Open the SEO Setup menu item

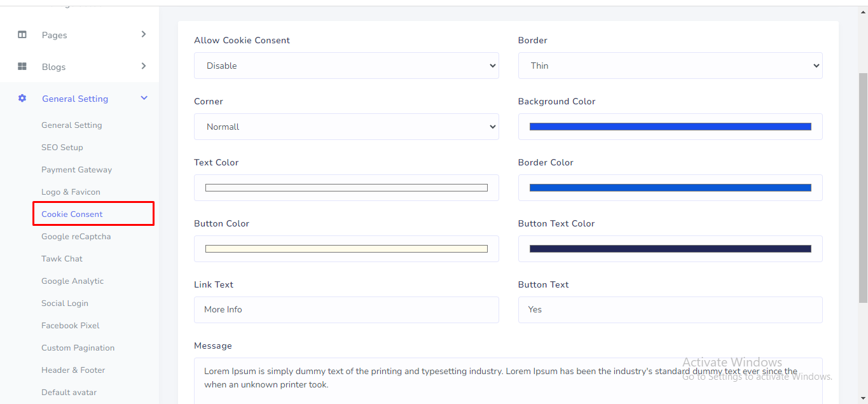point(62,148)
